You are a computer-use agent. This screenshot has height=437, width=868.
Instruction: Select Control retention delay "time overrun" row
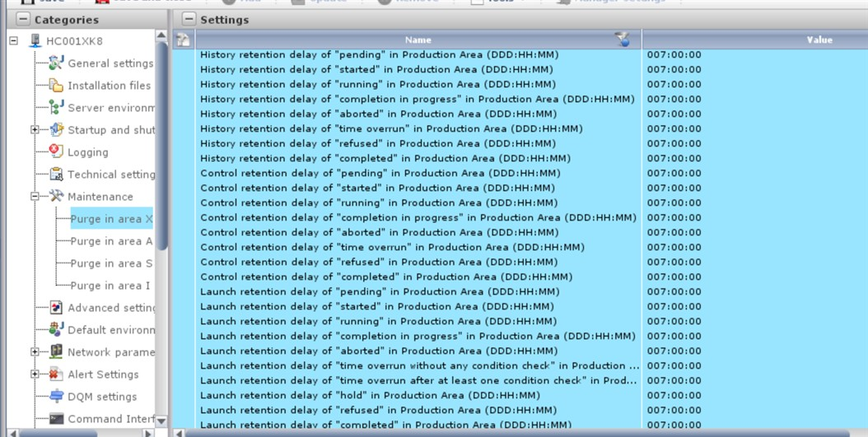[x=520, y=247]
